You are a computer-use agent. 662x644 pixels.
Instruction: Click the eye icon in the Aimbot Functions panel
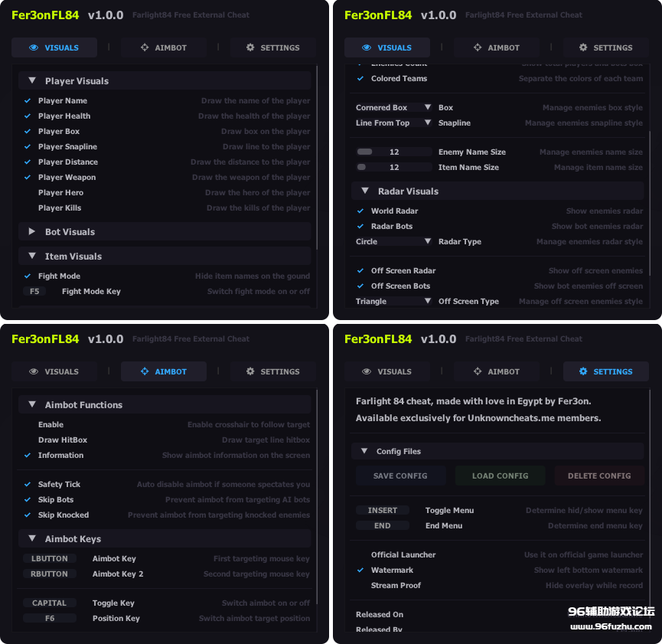[x=34, y=371]
